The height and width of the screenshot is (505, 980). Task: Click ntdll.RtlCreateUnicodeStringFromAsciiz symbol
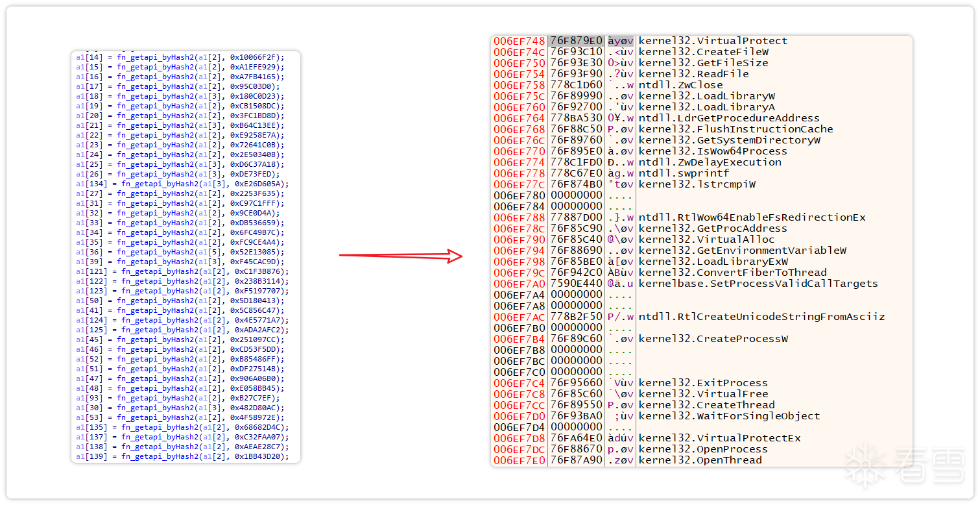pyautogui.click(x=761, y=317)
